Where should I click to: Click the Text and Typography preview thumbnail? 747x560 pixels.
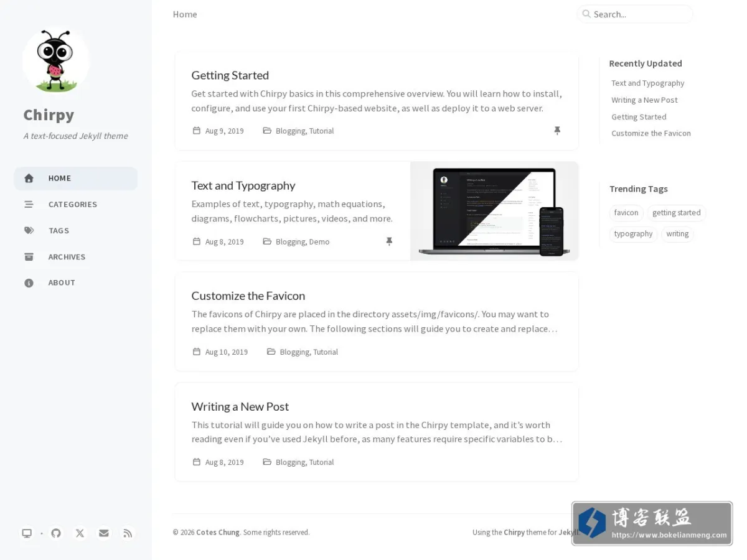pos(494,211)
